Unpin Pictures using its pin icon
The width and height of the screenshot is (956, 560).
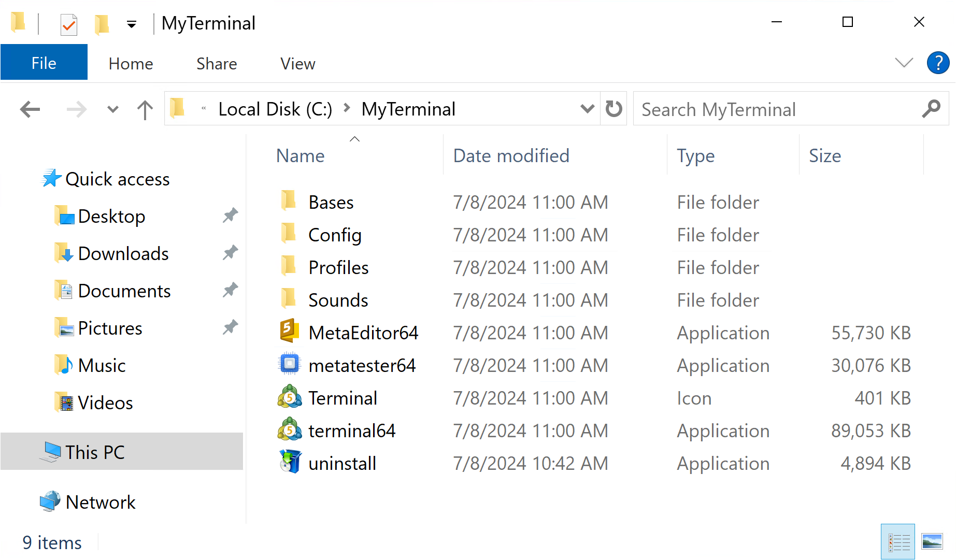coord(230,327)
